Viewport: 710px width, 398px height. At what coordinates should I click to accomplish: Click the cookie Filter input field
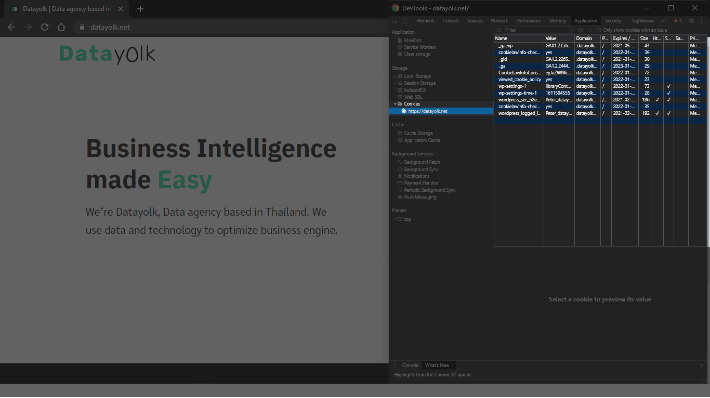(537, 30)
